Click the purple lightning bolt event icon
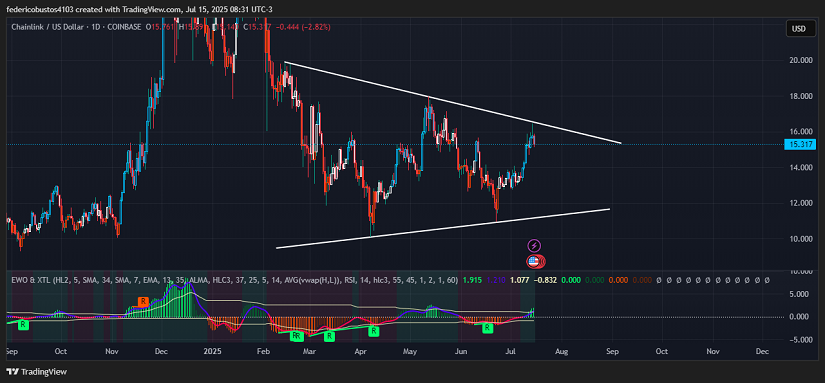The image size is (825, 383). (x=534, y=245)
